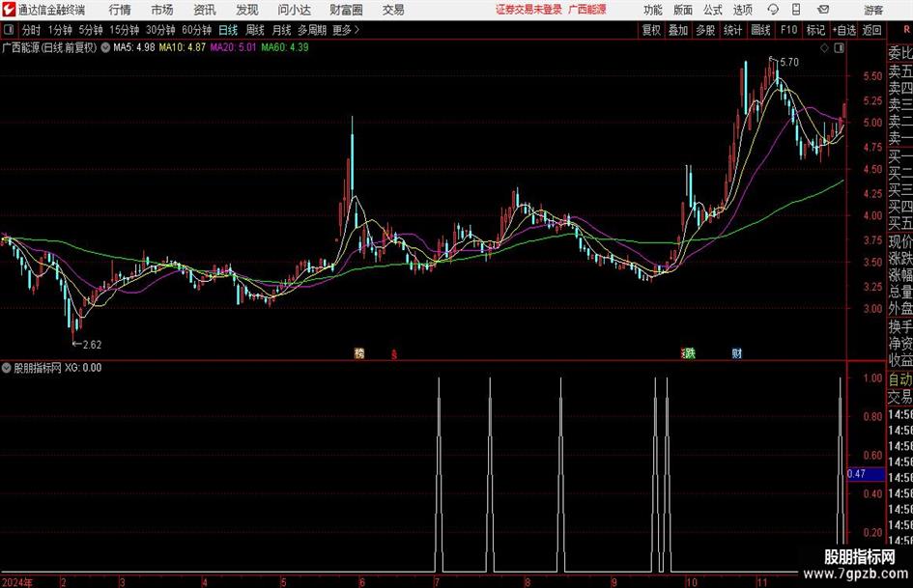The image size is (913, 588).
Task: Click the MA10: 4.87 label
Action: [183, 47]
